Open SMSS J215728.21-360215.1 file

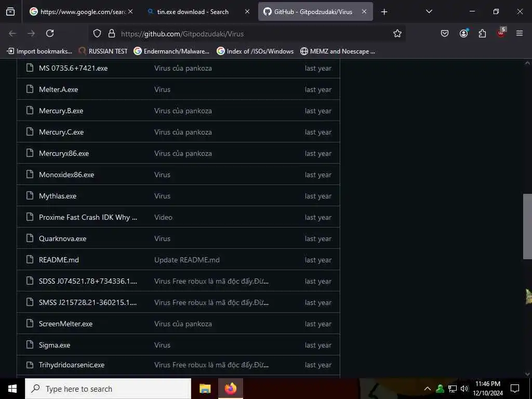coord(88,303)
